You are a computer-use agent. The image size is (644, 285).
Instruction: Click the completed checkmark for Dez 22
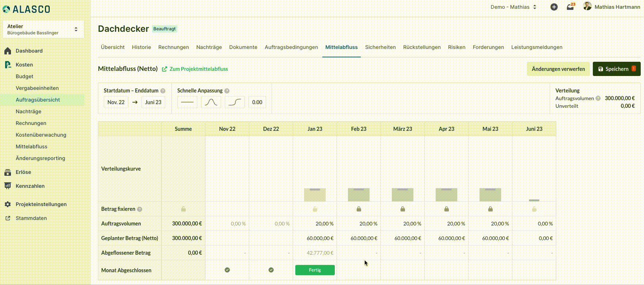click(271, 270)
